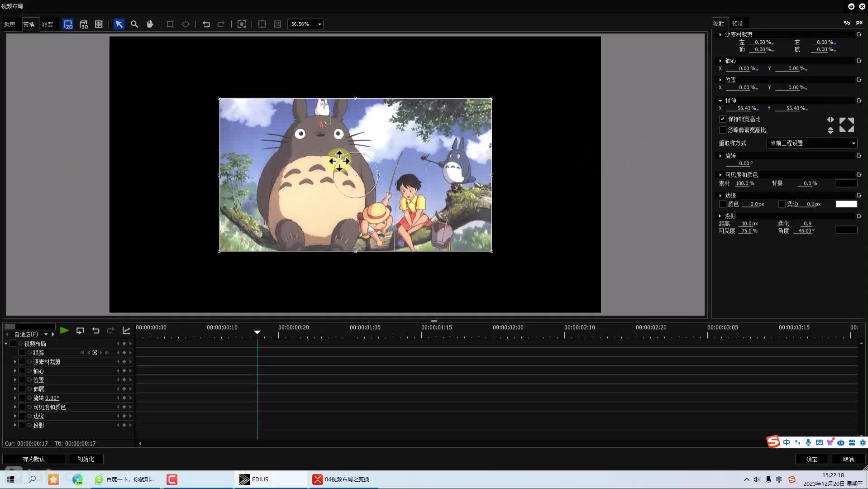The image size is (868, 489).
Task: Enable keyframe checkbox for 边缘 row
Action: pyautogui.click(x=22, y=416)
